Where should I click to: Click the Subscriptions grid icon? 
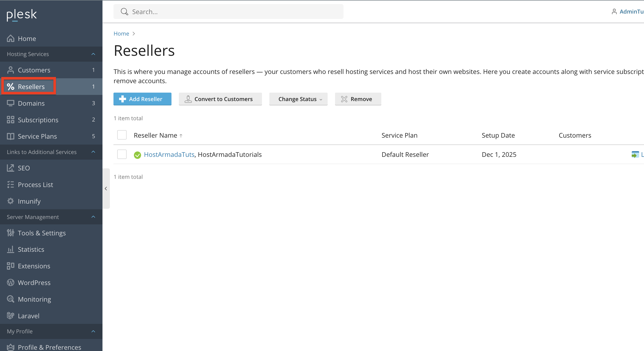(10, 120)
